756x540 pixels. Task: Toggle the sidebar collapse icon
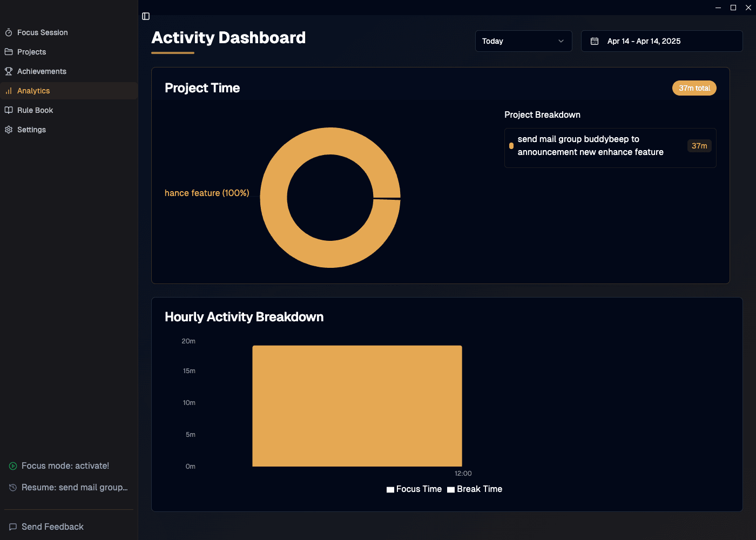tap(146, 16)
